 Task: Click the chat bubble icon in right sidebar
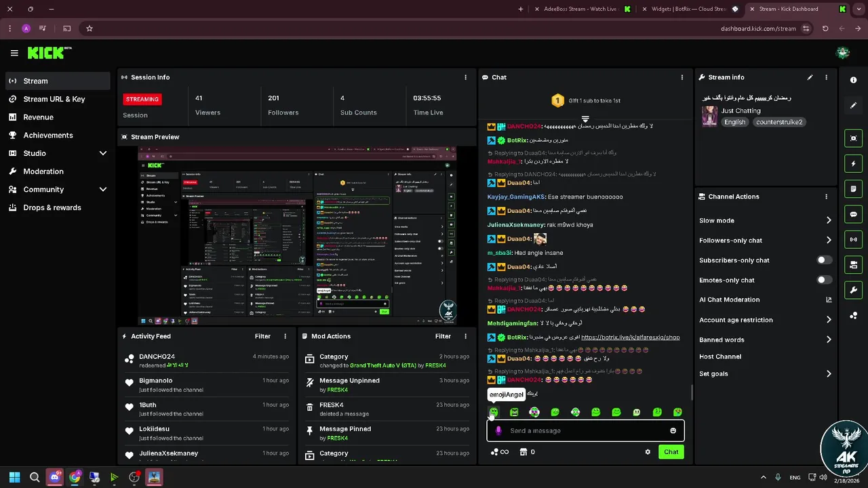pos(853,214)
